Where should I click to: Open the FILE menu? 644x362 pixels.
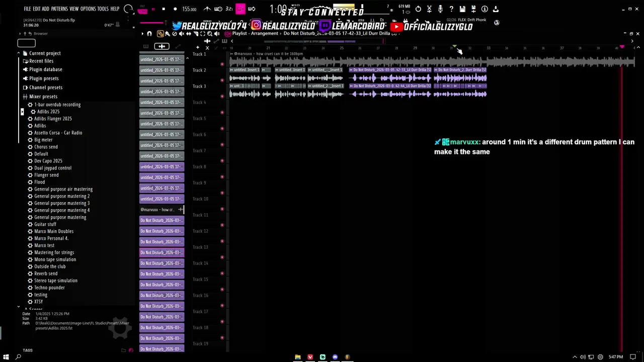tap(27, 9)
